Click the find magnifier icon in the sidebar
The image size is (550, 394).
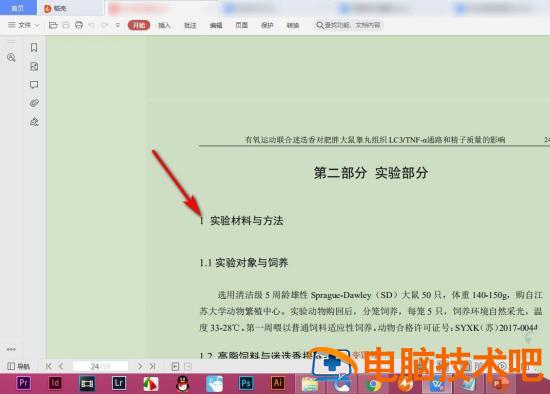[x=11, y=58]
